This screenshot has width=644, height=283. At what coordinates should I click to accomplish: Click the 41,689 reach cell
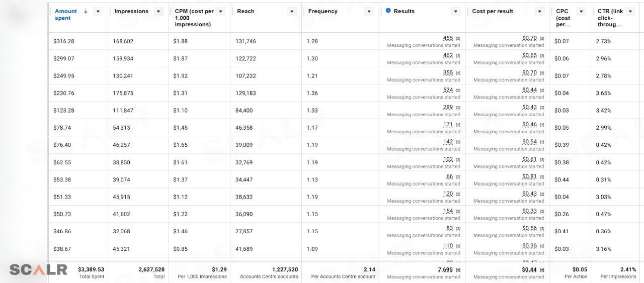pyautogui.click(x=244, y=249)
